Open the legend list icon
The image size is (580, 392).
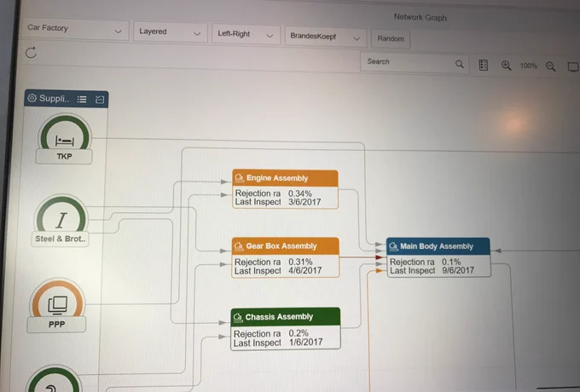point(483,65)
